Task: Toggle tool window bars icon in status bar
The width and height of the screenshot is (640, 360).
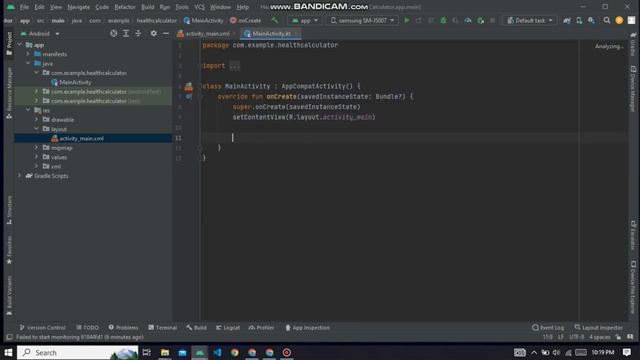Action: [x=9, y=337]
